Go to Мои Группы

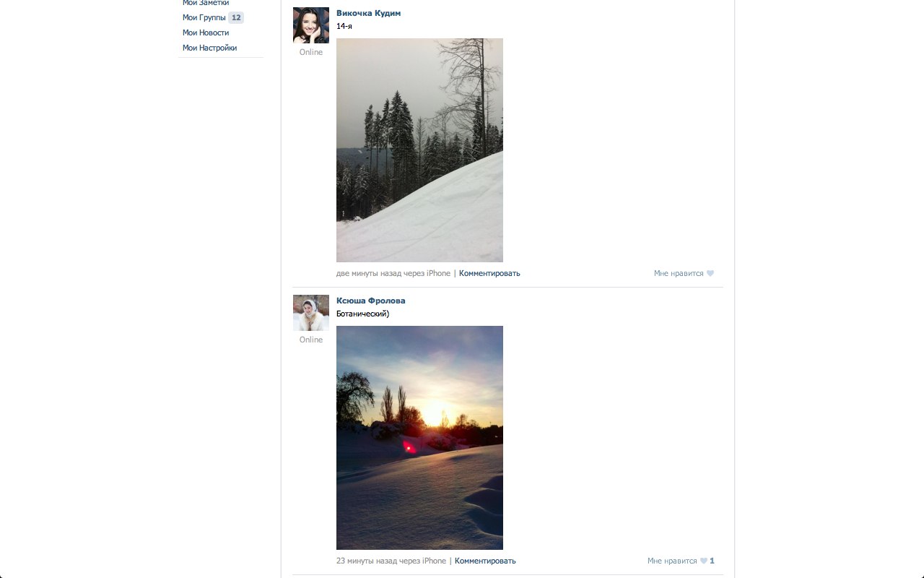pyautogui.click(x=204, y=17)
